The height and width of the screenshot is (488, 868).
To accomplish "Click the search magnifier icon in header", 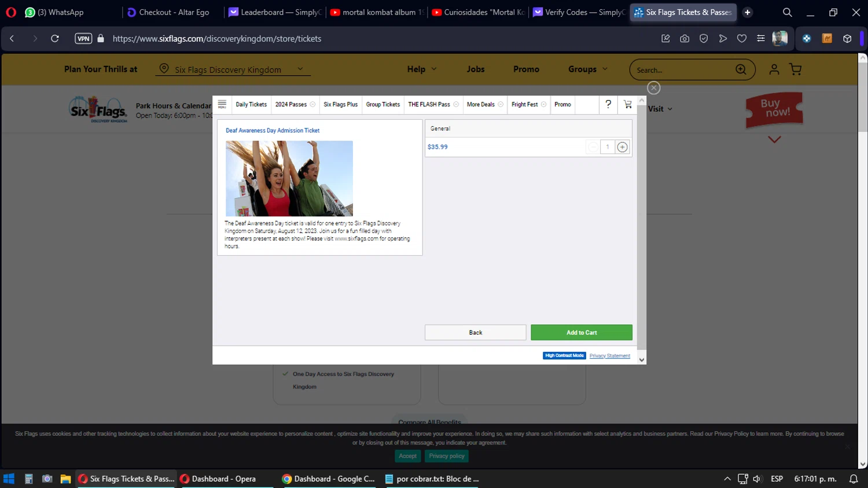I will 741,69.
